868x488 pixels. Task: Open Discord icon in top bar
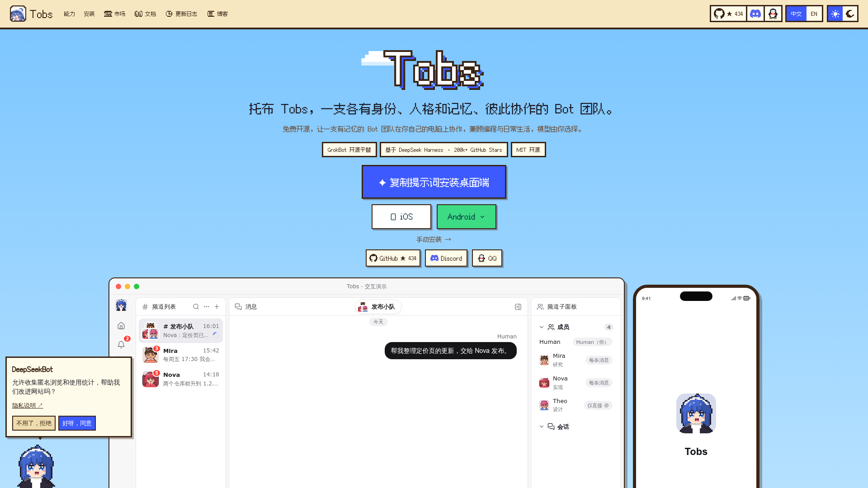click(755, 14)
